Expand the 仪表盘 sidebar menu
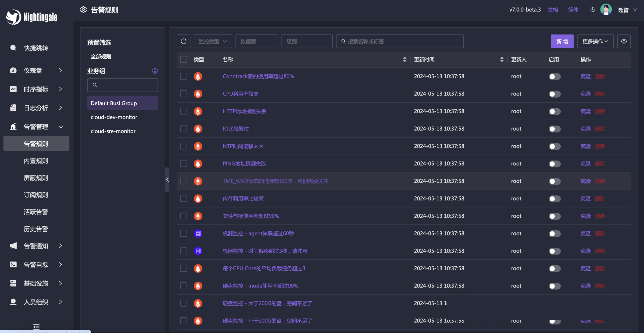Viewport: 644px width, 333px height. 36,70
